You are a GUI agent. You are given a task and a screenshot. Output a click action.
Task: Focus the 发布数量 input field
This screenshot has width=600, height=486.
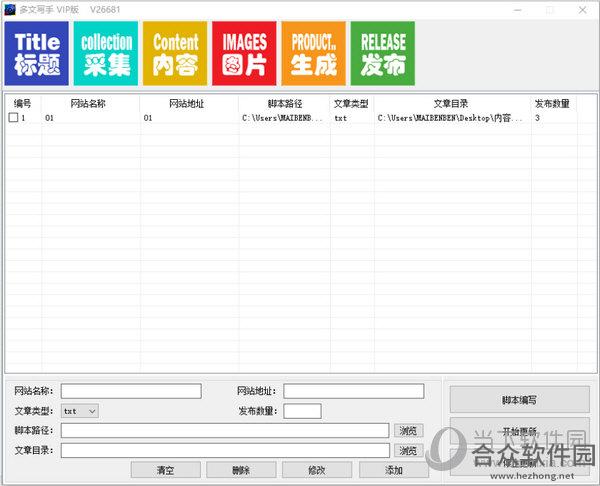(x=302, y=411)
